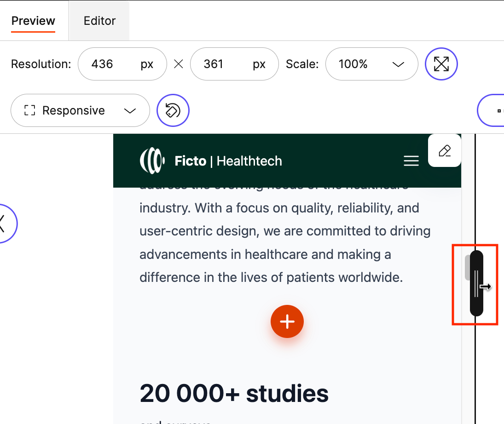The width and height of the screenshot is (504, 424).
Task: Click the 20 000+ studies heading
Action: 234,393
